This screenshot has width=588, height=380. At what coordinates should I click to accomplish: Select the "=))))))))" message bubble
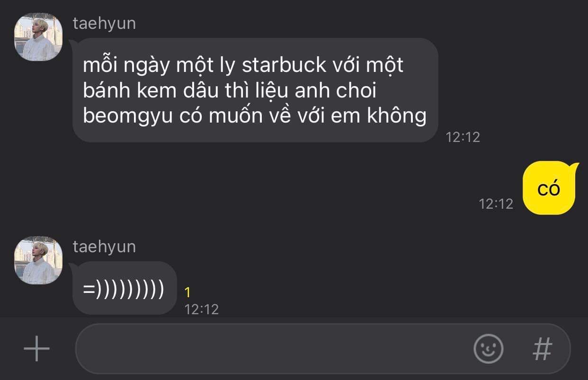pyautogui.click(x=125, y=288)
